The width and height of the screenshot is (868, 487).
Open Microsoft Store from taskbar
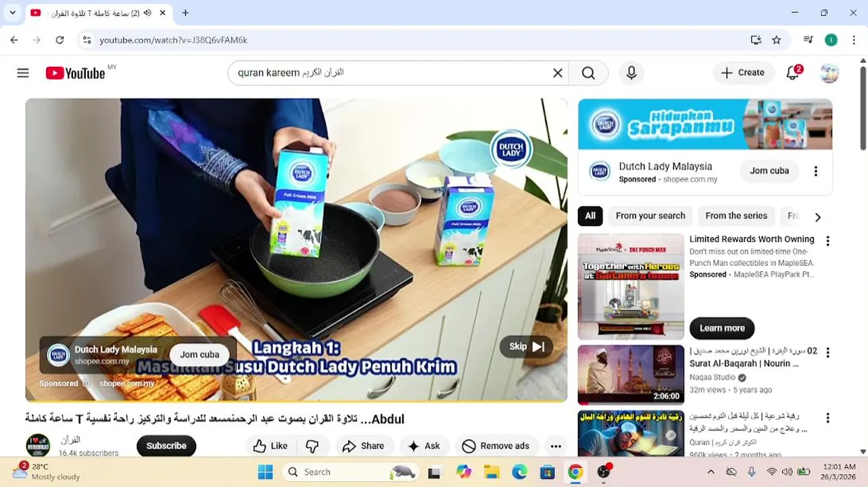(x=547, y=472)
